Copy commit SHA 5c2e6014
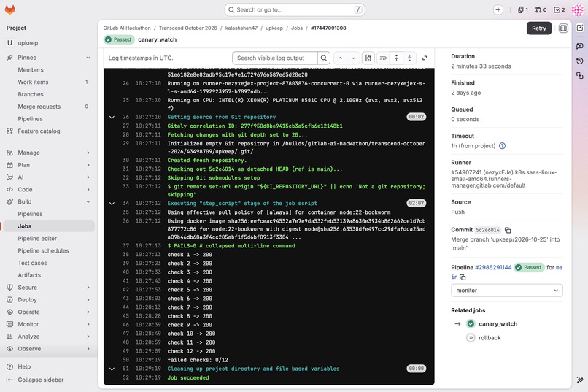Screen dimensions: 588x392 (508, 230)
